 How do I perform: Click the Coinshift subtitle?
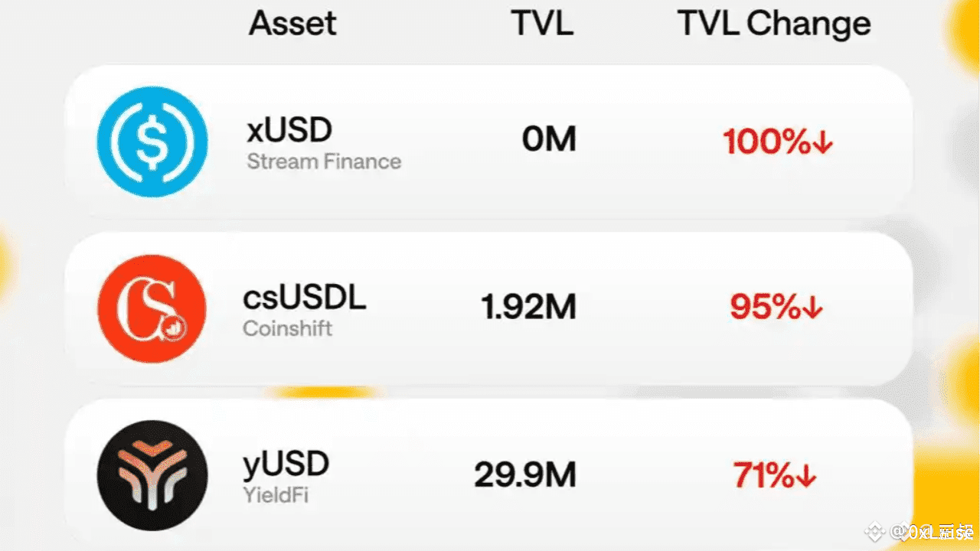(287, 329)
